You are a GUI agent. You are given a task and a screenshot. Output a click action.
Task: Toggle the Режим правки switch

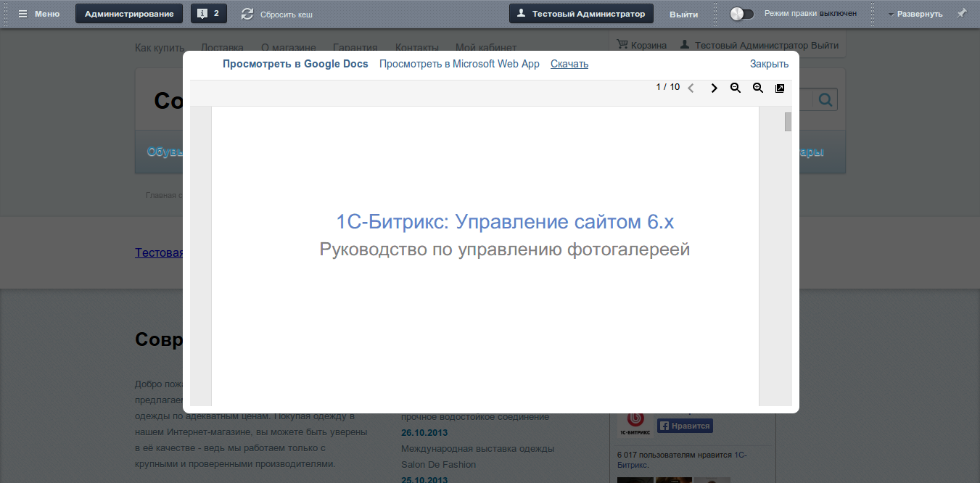(x=741, y=12)
